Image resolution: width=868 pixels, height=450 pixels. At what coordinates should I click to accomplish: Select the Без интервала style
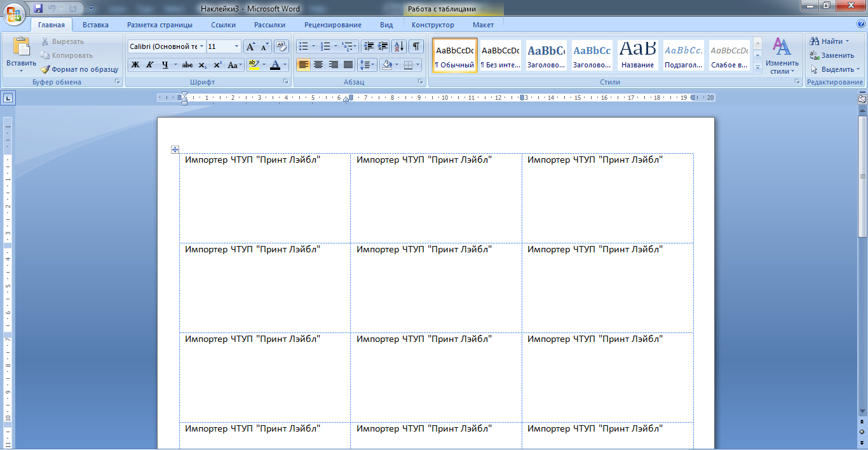click(500, 55)
